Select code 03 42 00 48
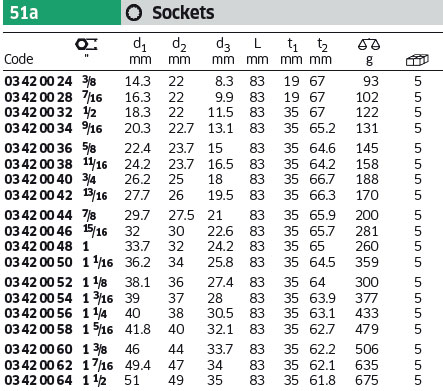Viewport: 443px width, 391px height. click(x=38, y=246)
